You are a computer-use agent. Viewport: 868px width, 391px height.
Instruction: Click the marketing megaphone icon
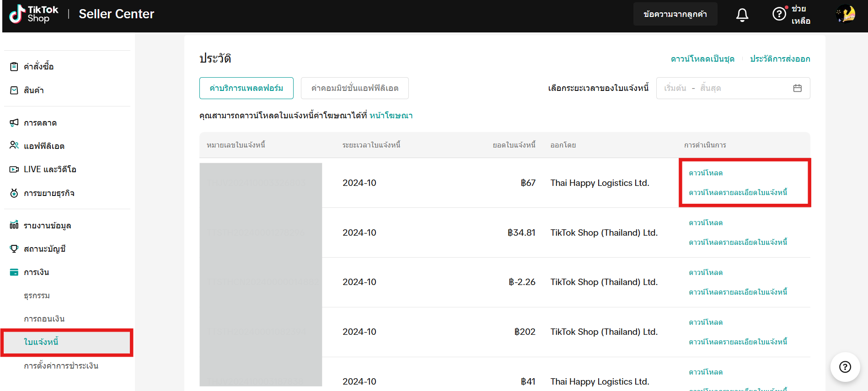point(14,123)
